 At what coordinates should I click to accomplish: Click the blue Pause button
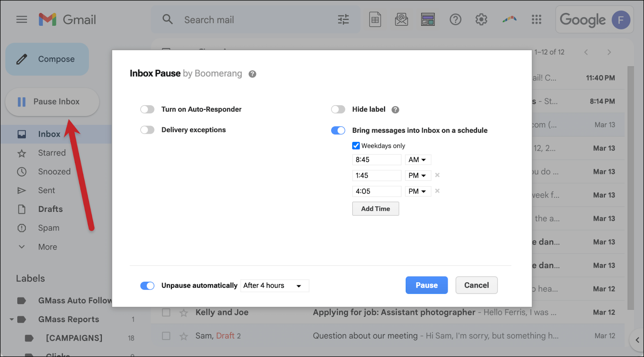pos(427,285)
